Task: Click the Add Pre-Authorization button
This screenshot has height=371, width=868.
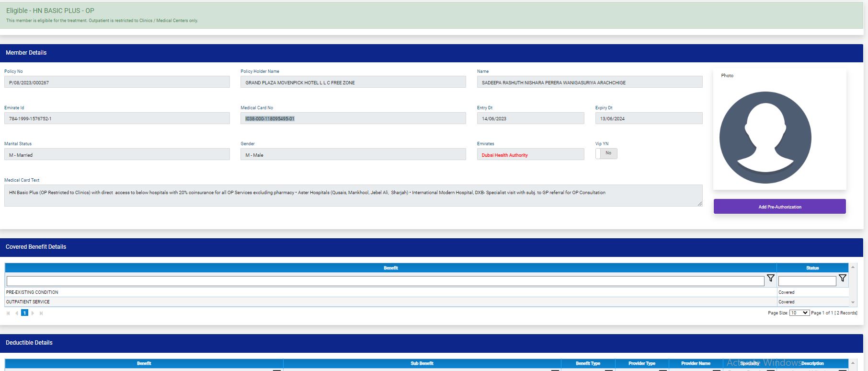Action: coord(779,207)
